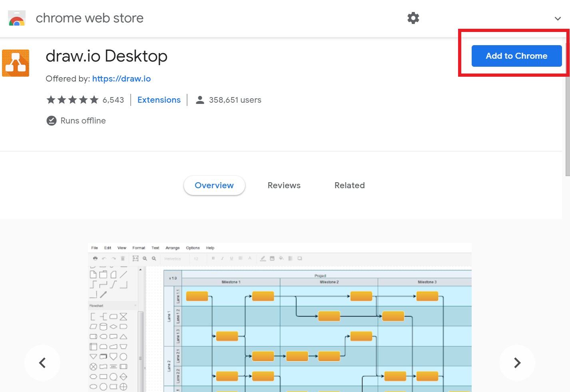Open the Reviews tab
Image resolution: width=570 pixels, height=392 pixels.
[x=284, y=185]
